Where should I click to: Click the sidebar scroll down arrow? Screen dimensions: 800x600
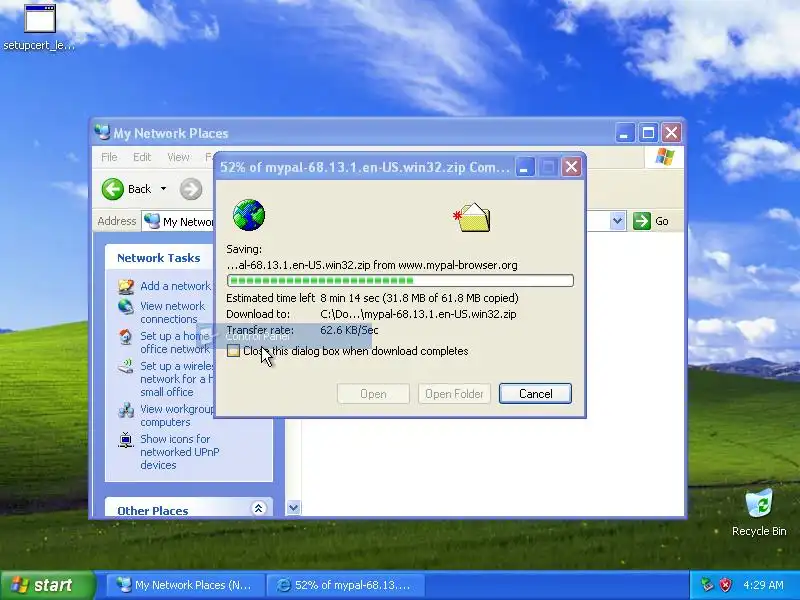(x=293, y=507)
